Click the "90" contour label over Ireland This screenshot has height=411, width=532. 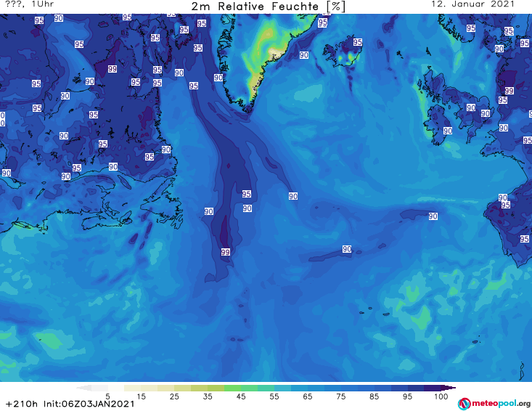point(448,131)
